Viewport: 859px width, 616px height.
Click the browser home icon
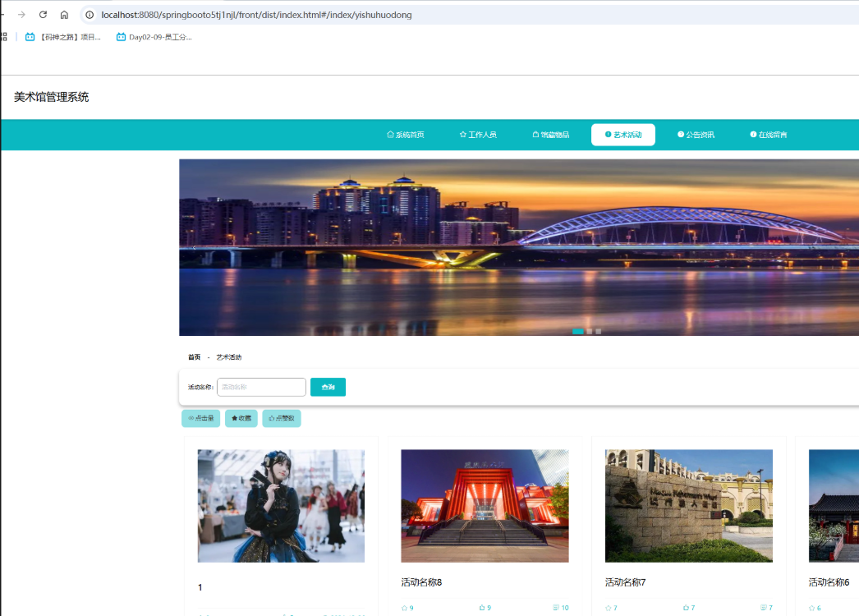tap(64, 15)
